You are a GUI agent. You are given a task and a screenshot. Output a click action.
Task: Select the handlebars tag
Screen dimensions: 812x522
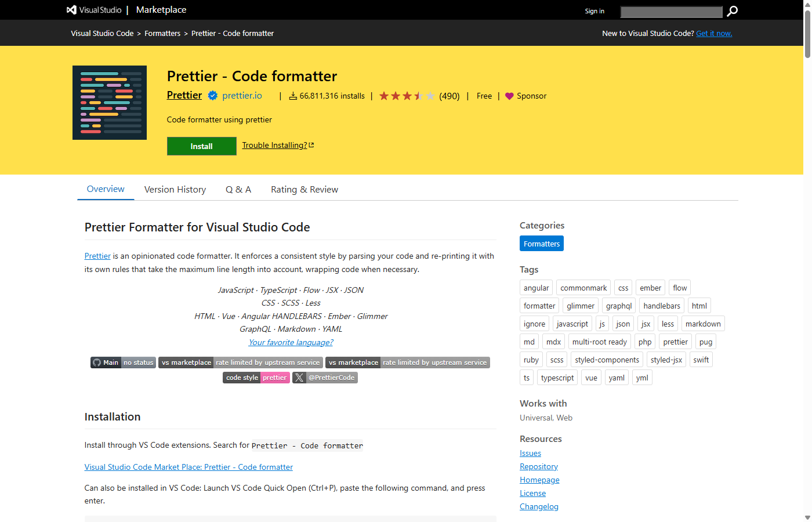click(x=662, y=306)
